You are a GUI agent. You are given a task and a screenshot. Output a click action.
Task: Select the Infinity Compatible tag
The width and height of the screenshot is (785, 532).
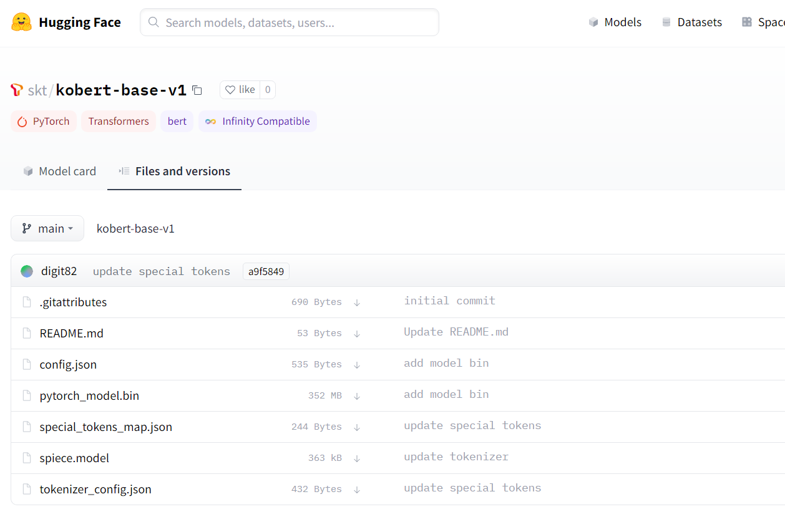(258, 122)
